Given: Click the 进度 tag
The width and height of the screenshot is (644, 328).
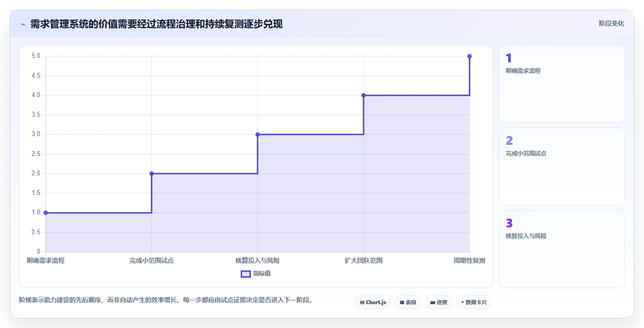Looking at the screenshot, I should pyautogui.click(x=439, y=302).
